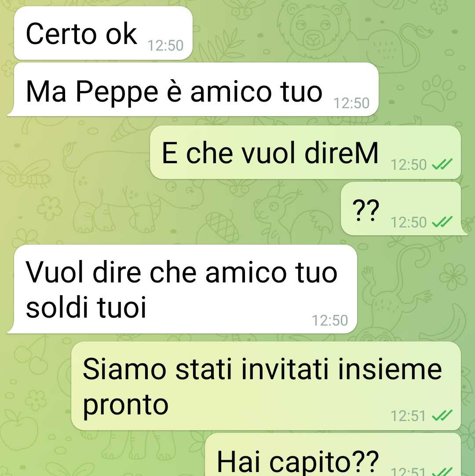Click read checkmarks on "Siamo stati invitati" message
The image size is (475, 476).
(442, 415)
